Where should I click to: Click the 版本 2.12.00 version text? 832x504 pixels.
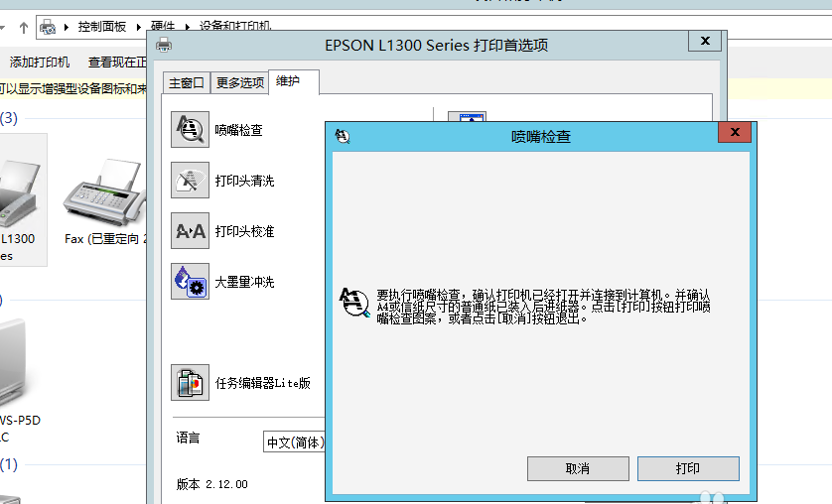coord(211,484)
